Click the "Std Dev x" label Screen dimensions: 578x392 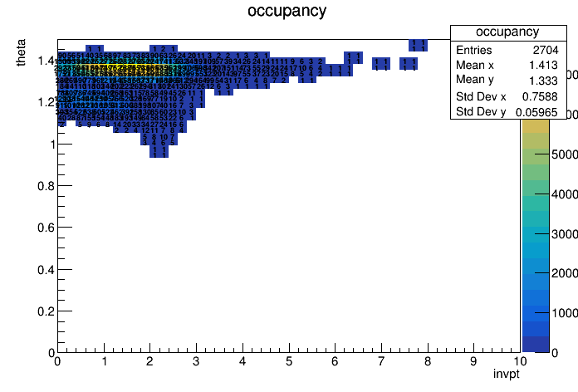tap(481, 96)
